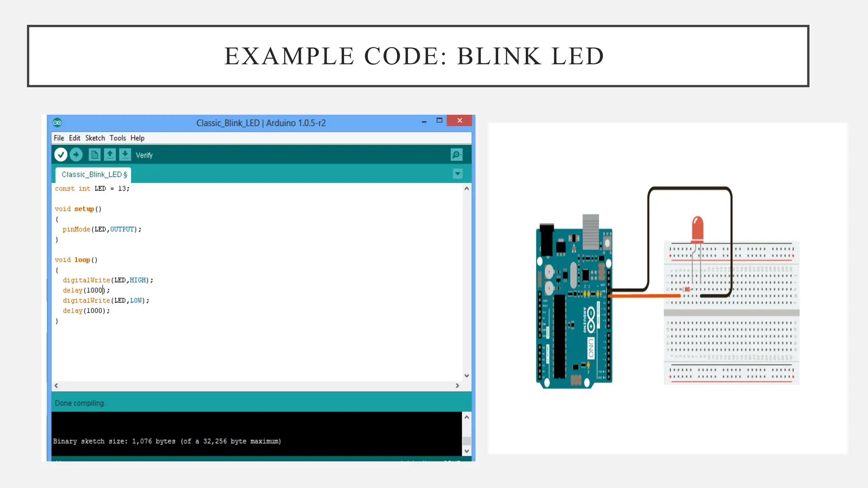This screenshot has height=488, width=868.
Task: Click the Arduino logo in title bar
Action: coord(58,123)
